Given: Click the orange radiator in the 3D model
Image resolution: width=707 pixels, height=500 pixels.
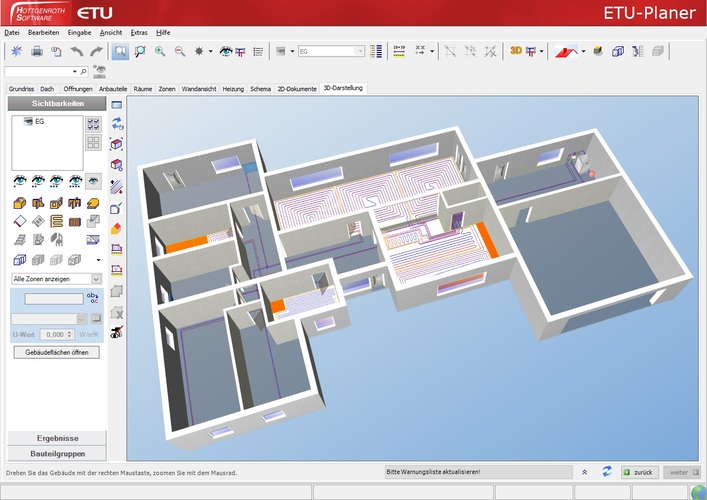Looking at the screenshot, I should 185,243.
